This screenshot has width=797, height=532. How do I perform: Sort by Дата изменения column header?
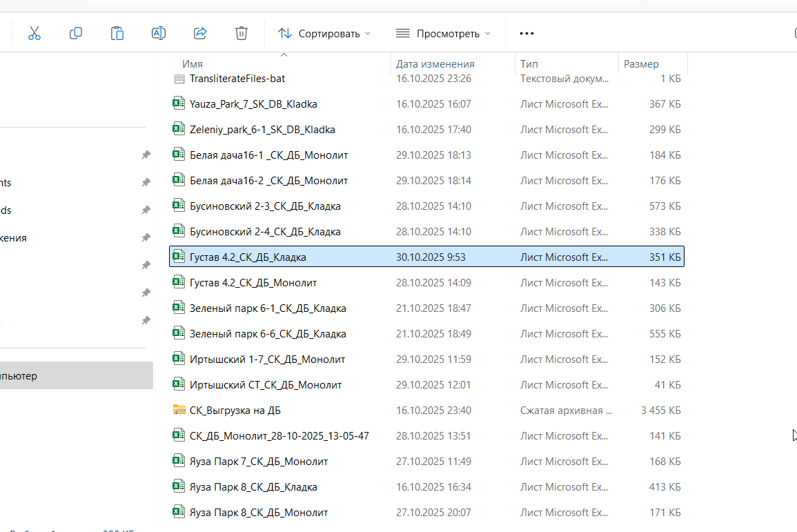pos(435,64)
